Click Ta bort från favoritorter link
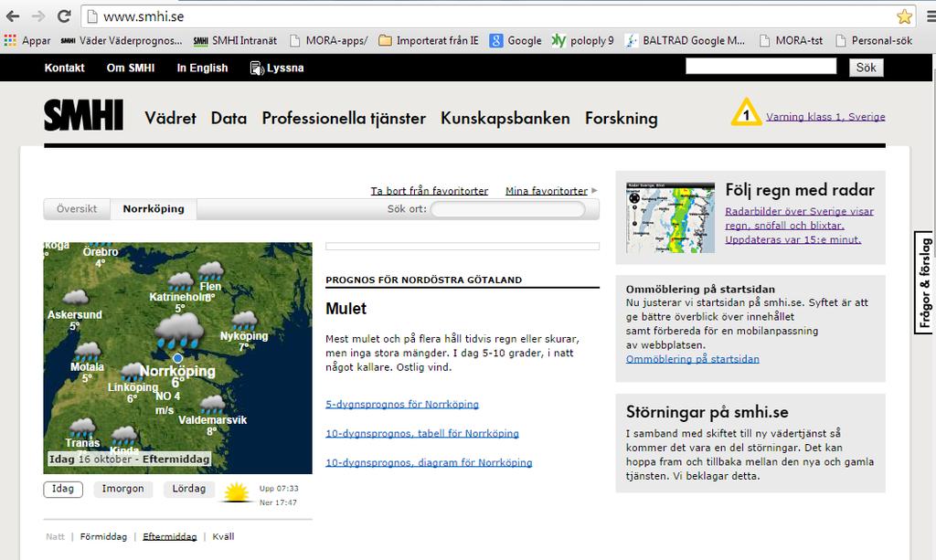 430,191
